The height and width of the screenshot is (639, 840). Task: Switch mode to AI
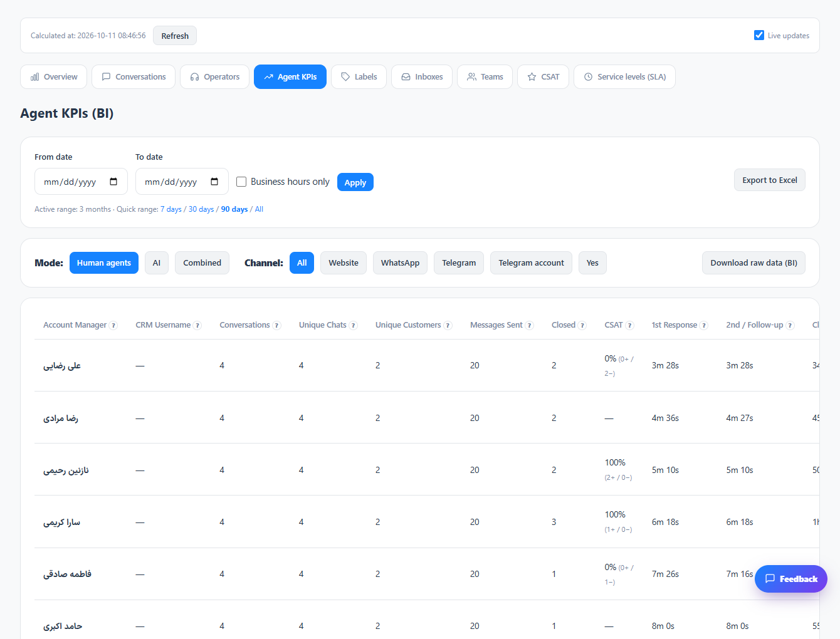tap(157, 263)
